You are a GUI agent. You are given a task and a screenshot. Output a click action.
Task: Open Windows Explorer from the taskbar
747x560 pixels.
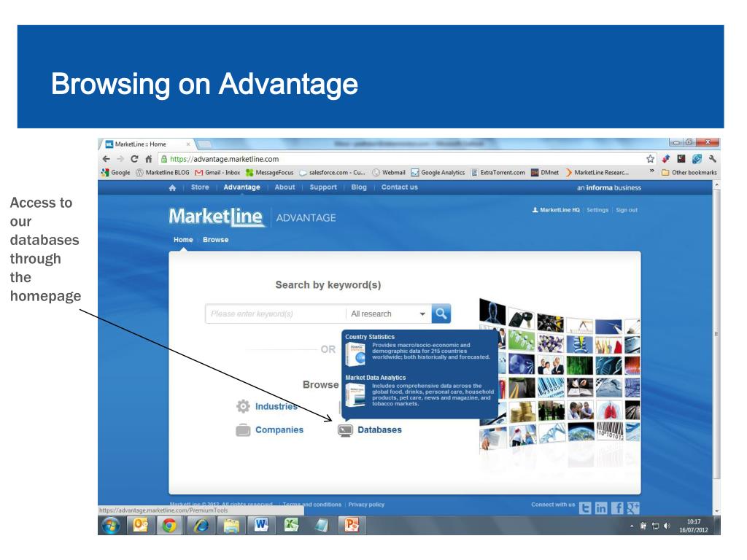[x=231, y=525]
